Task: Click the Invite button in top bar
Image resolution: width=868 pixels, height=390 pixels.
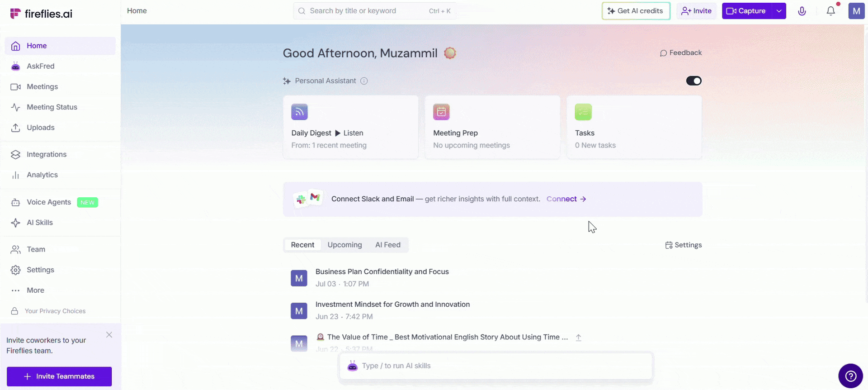Action: pos(697,11)
